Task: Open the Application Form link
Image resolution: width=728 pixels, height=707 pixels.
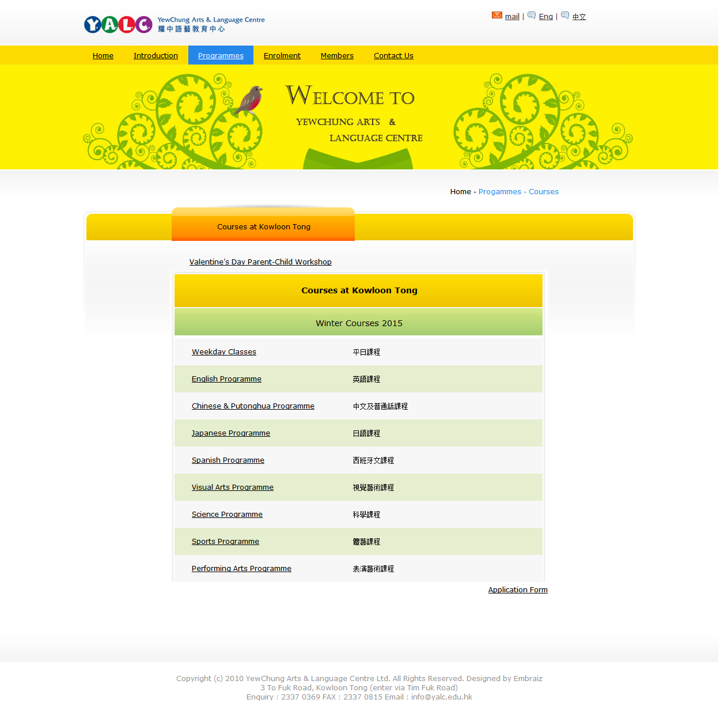Action: click(x=518, y=590)
